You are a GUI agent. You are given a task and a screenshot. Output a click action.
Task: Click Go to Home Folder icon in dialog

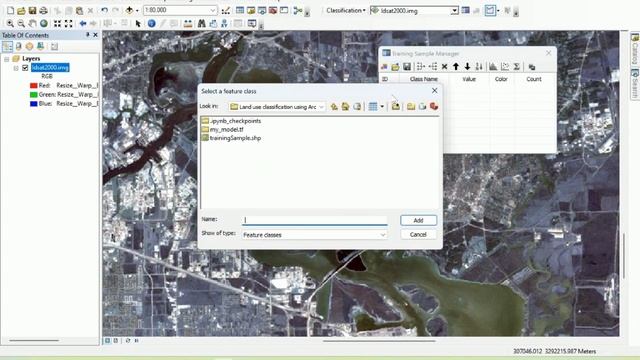click(x=345, y=107)
